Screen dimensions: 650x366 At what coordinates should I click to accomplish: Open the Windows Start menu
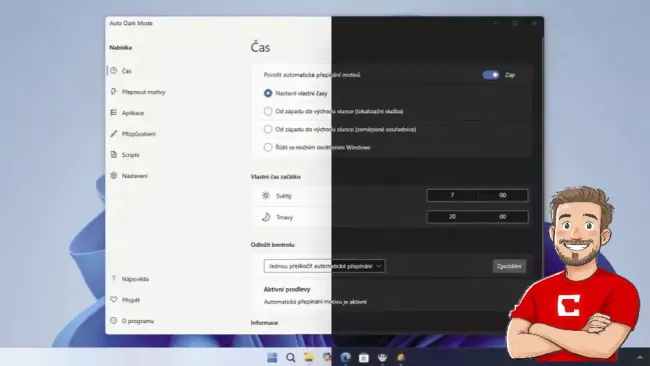pyautogui.click(x=272, y=357)
